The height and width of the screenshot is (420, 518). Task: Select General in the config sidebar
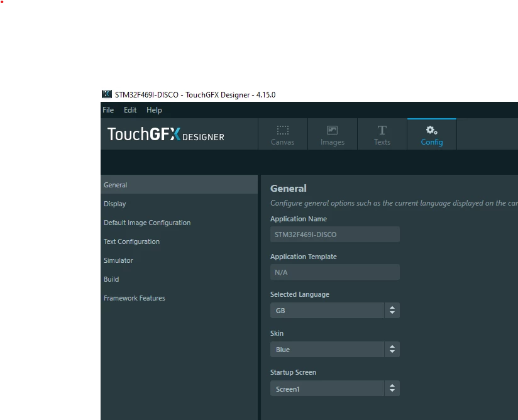pos(179,185)
